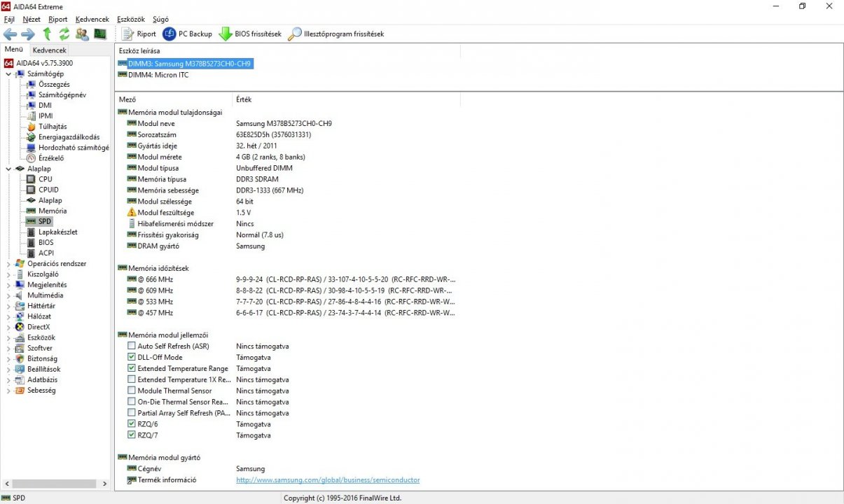The height and width of the screenshot is (504, 844).
Task: Open the Súgó menu
Action: [160, 19]
